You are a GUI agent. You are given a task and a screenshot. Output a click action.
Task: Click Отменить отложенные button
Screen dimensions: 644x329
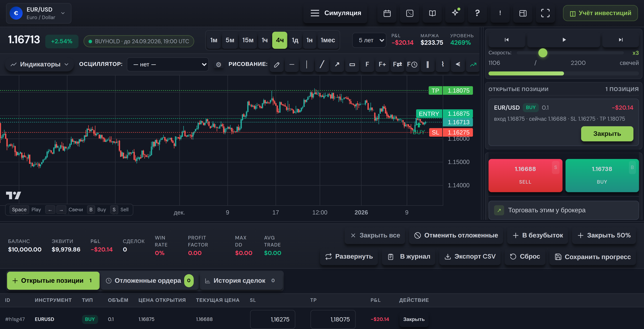(456, 235)
